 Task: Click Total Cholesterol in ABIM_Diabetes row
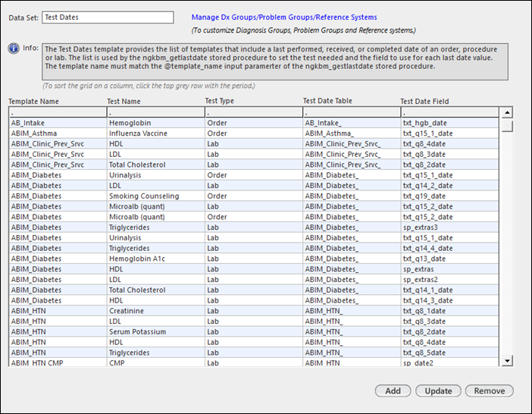155,290
